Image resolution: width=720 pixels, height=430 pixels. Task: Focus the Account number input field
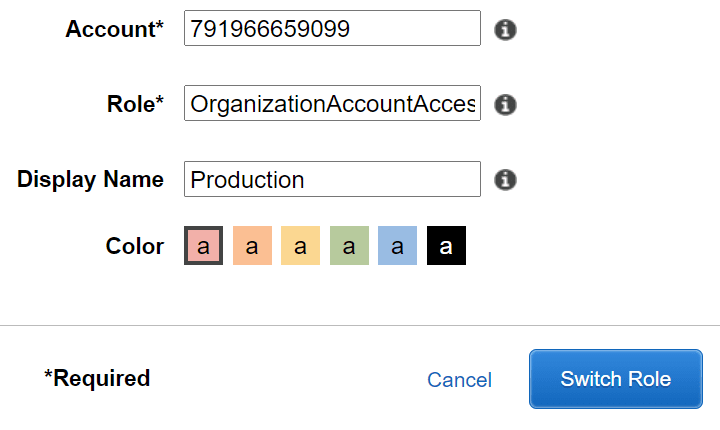332,29
